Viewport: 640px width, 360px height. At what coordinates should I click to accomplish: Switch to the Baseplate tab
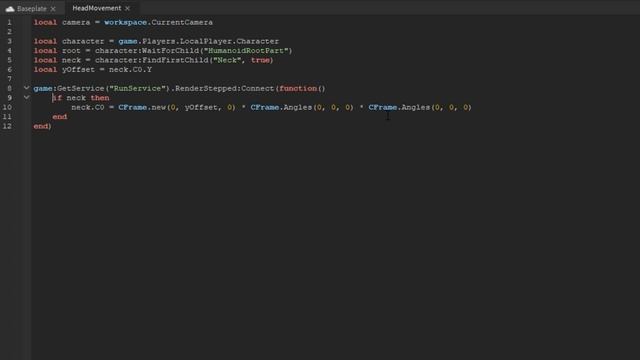(32, 9)
